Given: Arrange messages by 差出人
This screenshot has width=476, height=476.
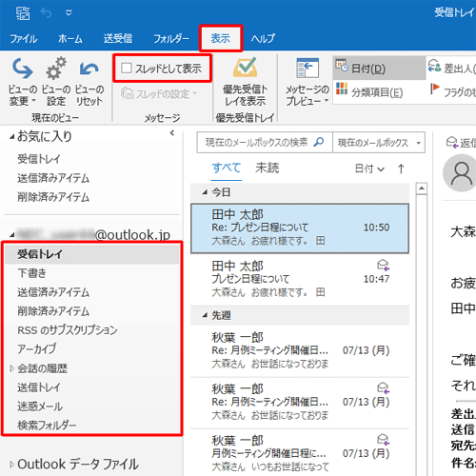Looking at the screenshot, I should (451, 68).
